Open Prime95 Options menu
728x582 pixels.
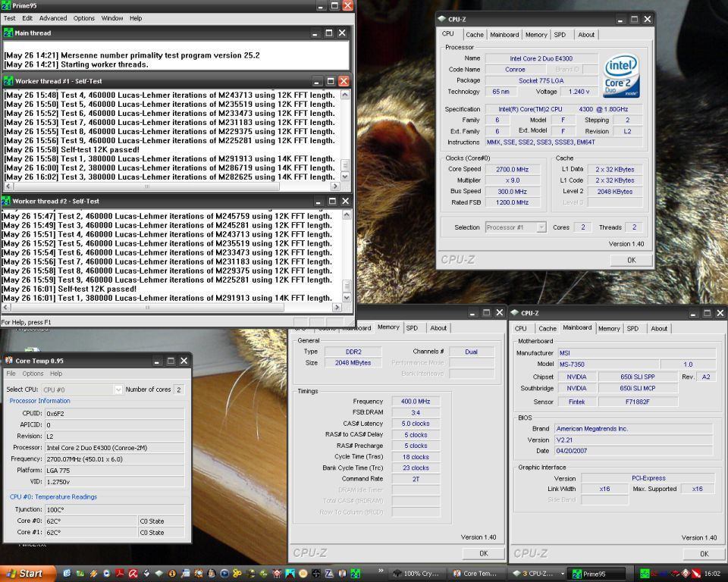83,18
